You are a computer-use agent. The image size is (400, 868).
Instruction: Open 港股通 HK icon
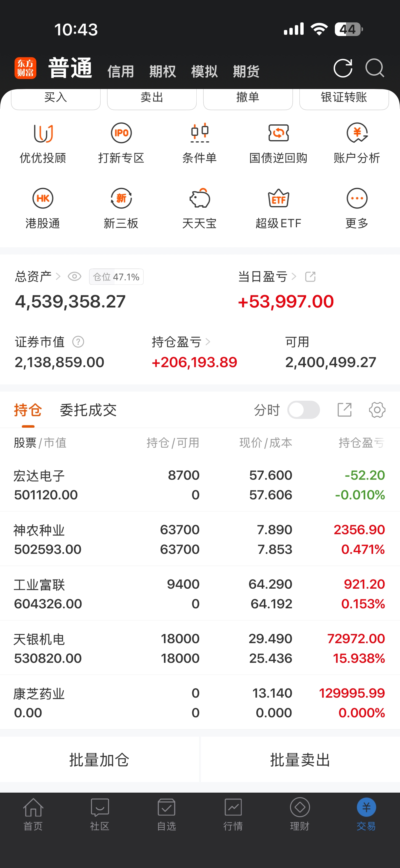coord(42,199)
